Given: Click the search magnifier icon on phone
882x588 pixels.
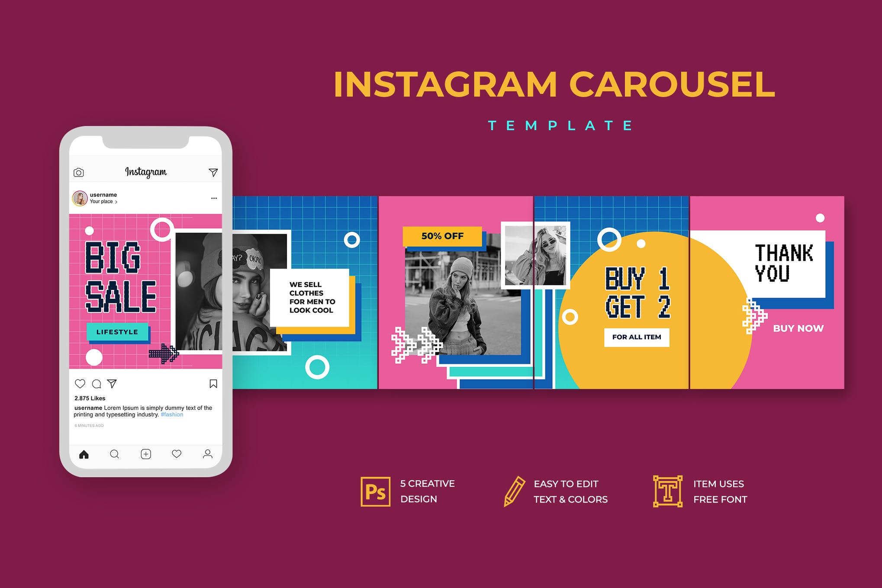Looking at the screenshot, I should coord(106,453).
